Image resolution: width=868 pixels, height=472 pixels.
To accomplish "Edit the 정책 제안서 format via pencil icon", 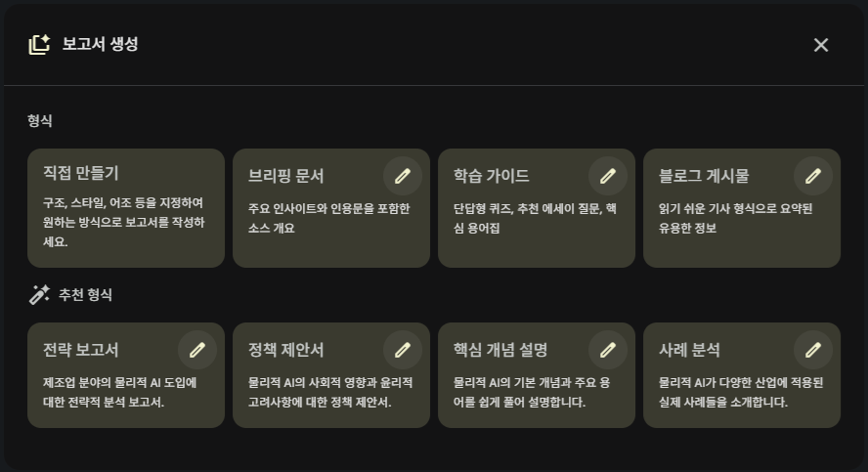I will [x=403, y=350].
